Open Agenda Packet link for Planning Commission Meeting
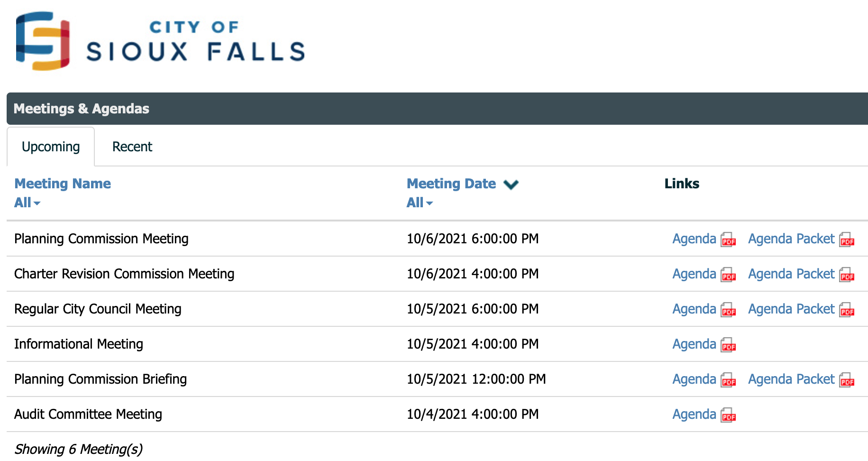 coord(791,239)
